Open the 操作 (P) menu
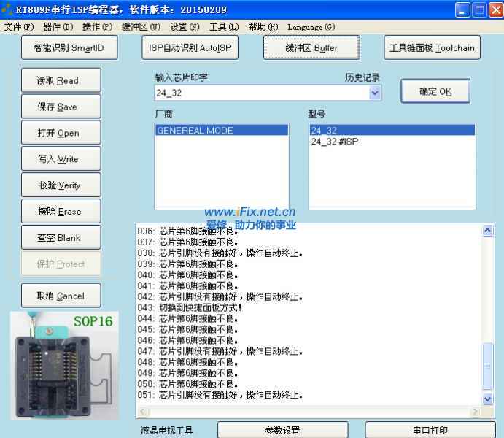 coord(97,27)
